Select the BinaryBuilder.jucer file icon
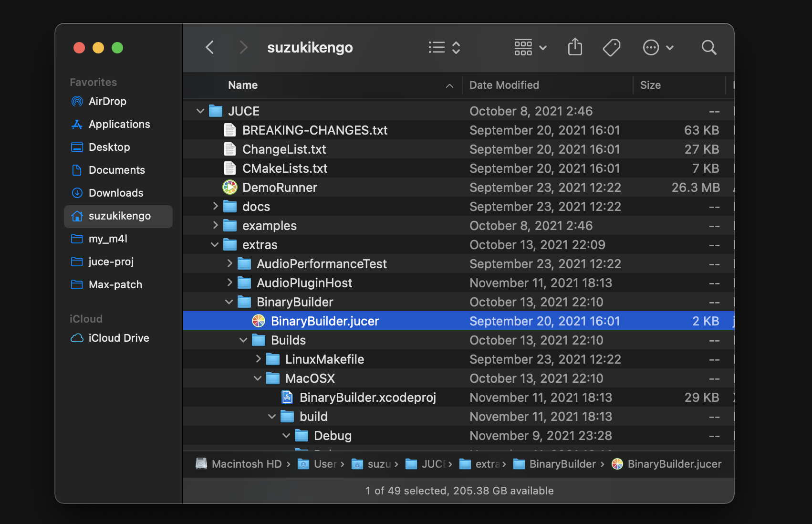Screen dimensions: 812x524 pos(259,321)
